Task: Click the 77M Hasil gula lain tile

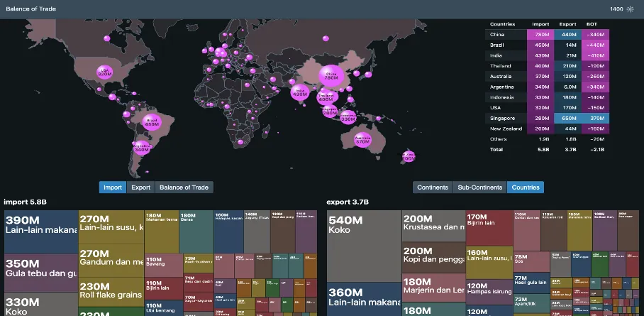Action: click(531, 283)
